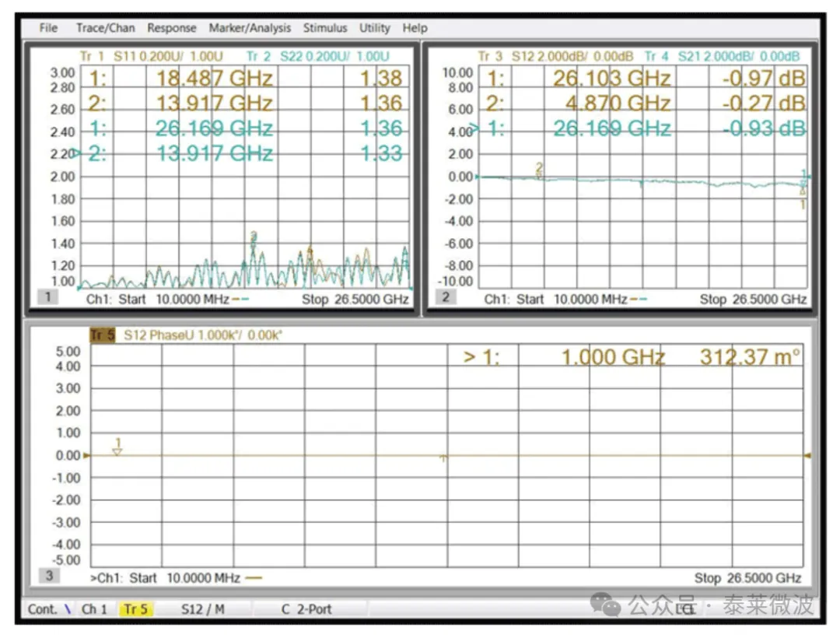The height and width of the screenshot is (638, 840).
Task: Click the Help menu
Action: point(415,28)
